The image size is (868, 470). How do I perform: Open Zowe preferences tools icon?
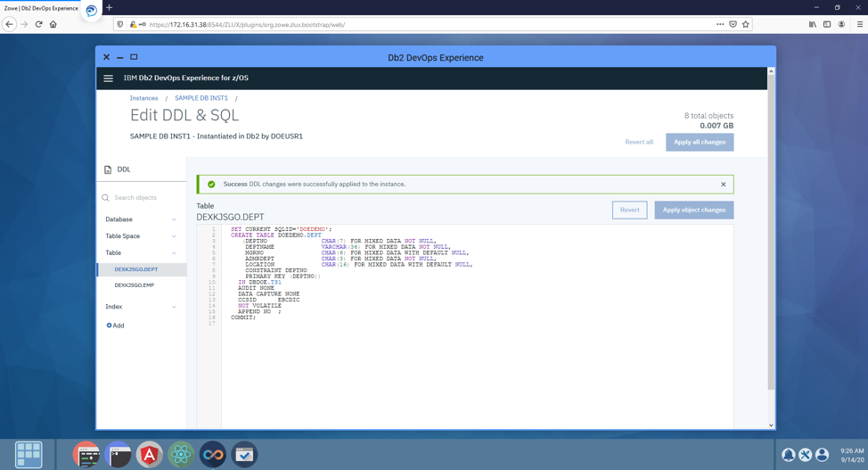click(x=806, y=455)
